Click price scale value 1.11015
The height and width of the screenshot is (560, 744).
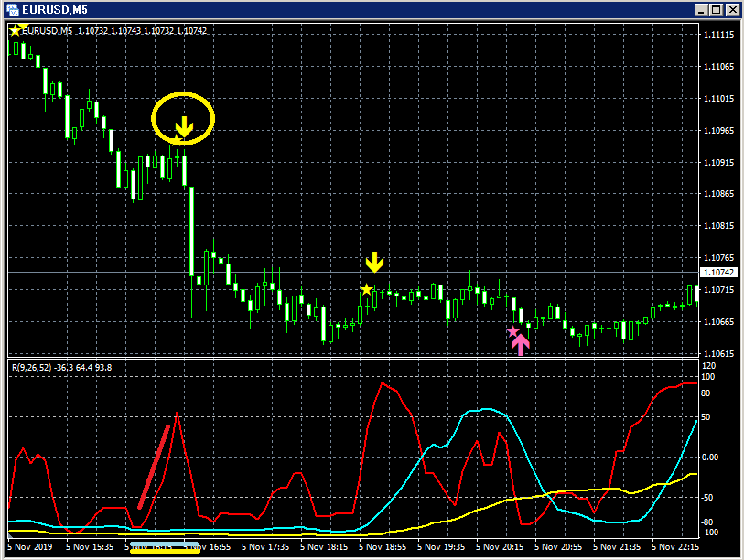pyautogui.click(x=718, y=99)
